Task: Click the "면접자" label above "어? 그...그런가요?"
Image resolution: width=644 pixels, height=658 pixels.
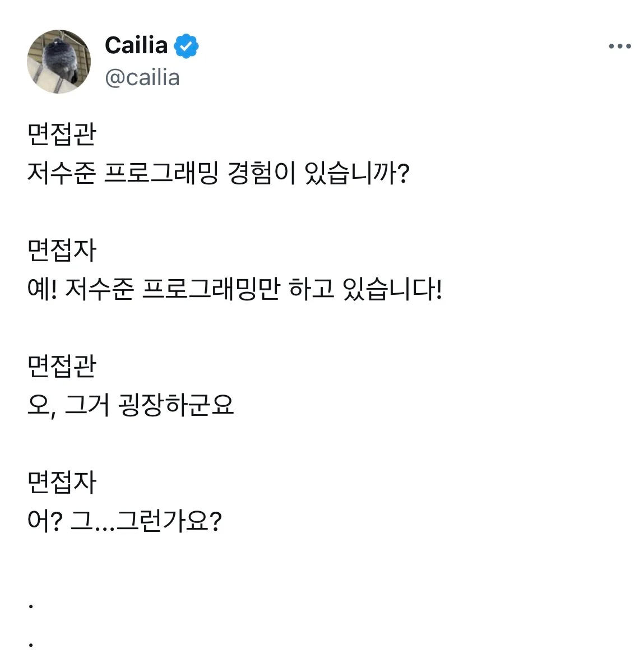Action: click(62, 483)
